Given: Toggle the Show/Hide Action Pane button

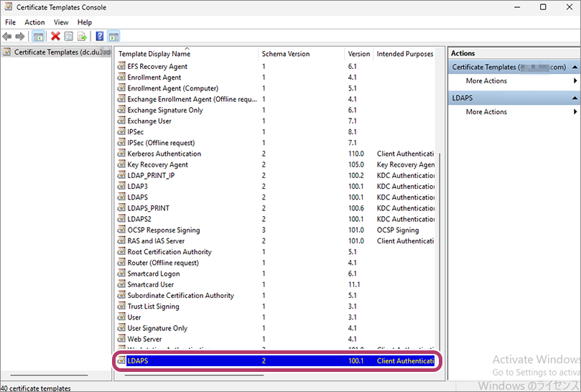Looking at the screenshot, I should pyautogui.click(x=113, y=36).
